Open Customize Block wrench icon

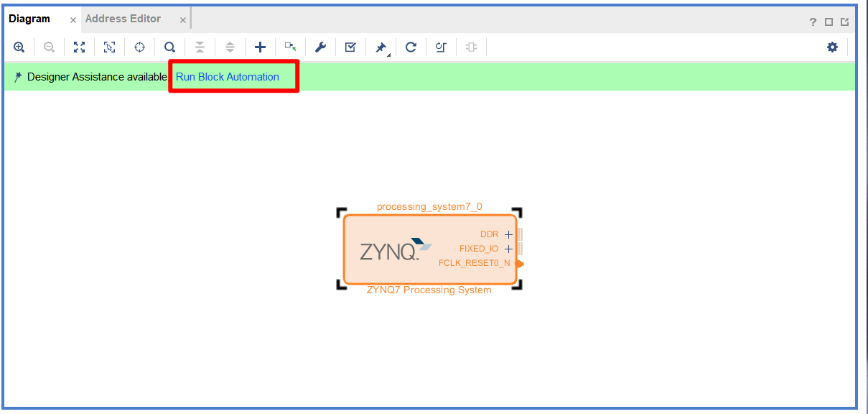(320, 47)
